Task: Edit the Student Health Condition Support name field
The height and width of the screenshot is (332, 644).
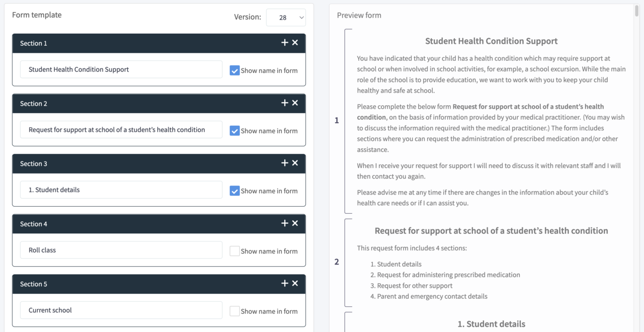Action: (121, 69)
